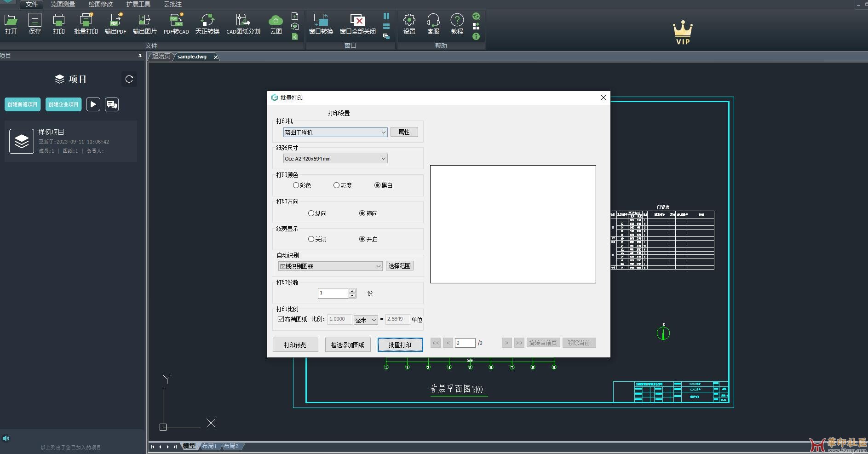Click the 打印预览 print preview button
The width and height of the screenshot is (868, 454).
[x=295, y=345]
